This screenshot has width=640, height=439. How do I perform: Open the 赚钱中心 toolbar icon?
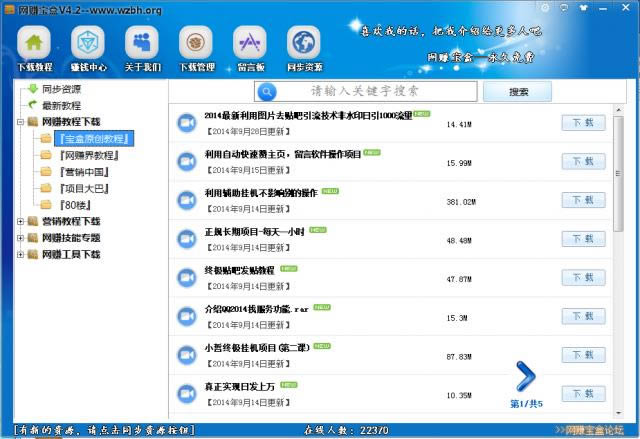pos(88,43)
